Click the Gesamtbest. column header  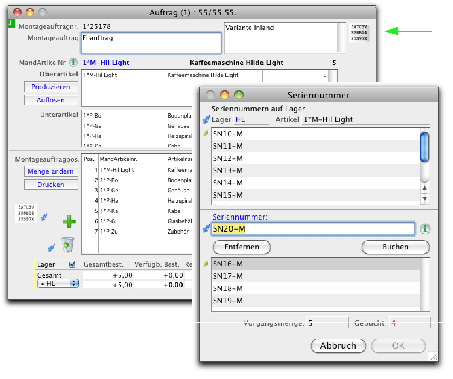(103, 265)
